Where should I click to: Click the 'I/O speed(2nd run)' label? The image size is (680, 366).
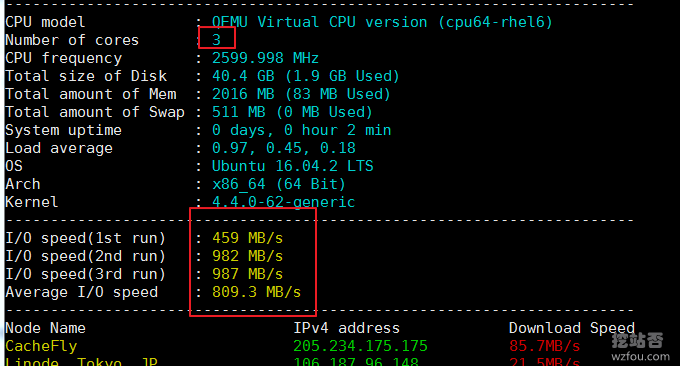(85, 256)
